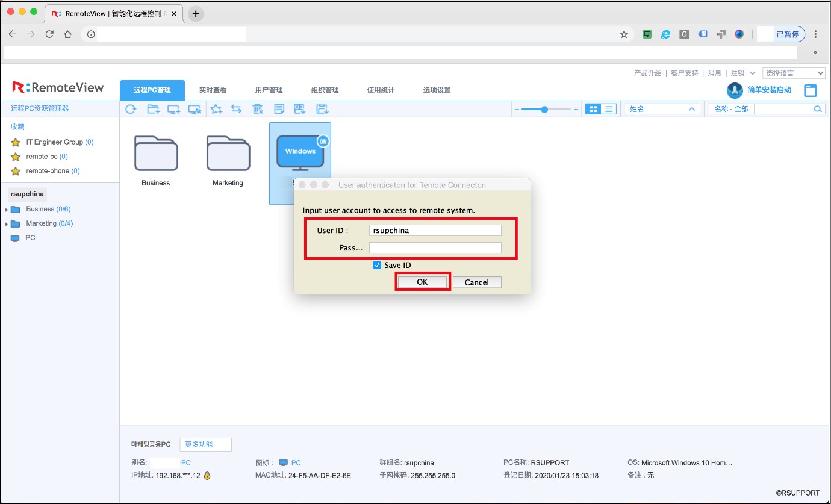Click the refresh PC list toolbar icon
Viewport: 831px width, 504px height.
[131, 109]
